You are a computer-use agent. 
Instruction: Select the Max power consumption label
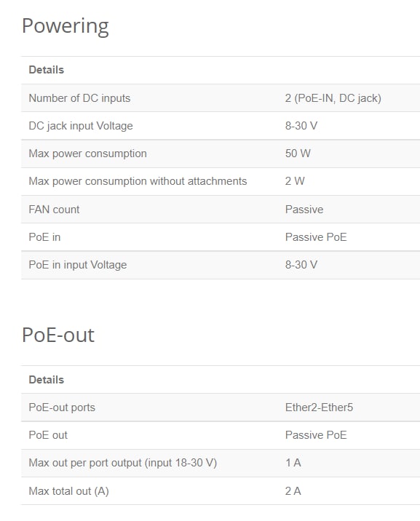pos(88,154)
